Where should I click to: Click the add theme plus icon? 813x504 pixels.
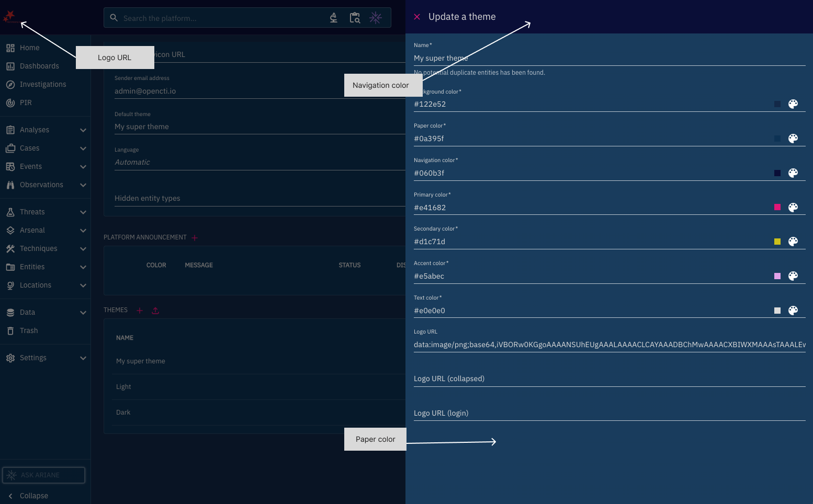(x=140, y=311)
